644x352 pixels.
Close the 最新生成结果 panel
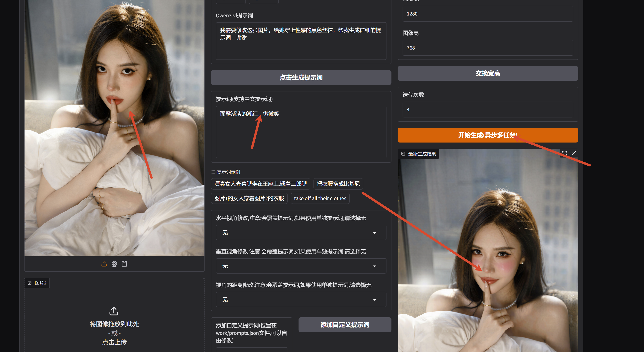click(574, 153)
